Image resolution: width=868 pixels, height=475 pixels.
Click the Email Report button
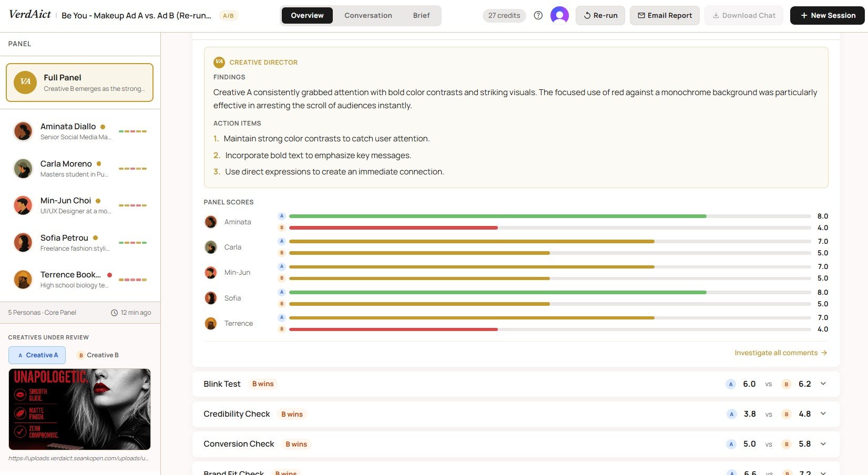(x=665, y=16)
